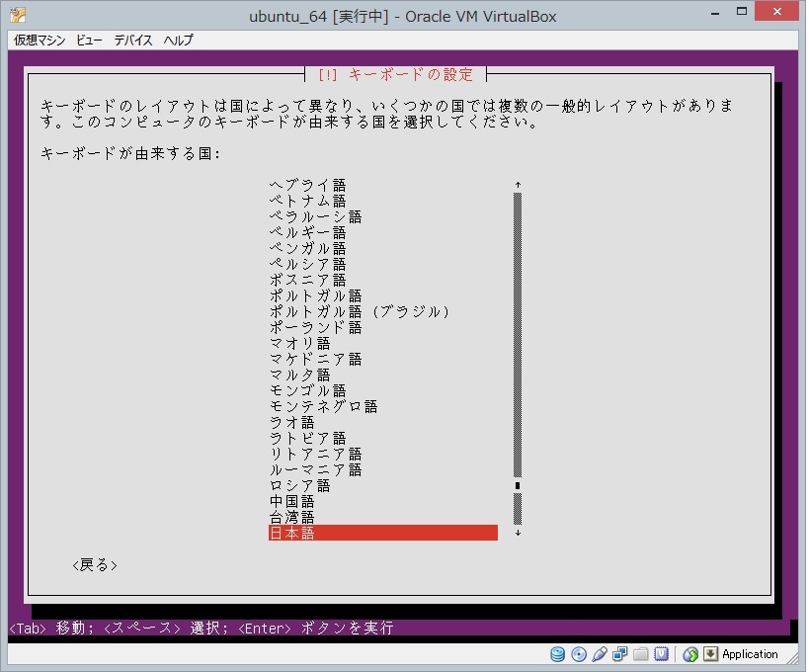
Task: Click the VirtualBox window title icon
Action: pyautogui.click(x=18, y=15)
